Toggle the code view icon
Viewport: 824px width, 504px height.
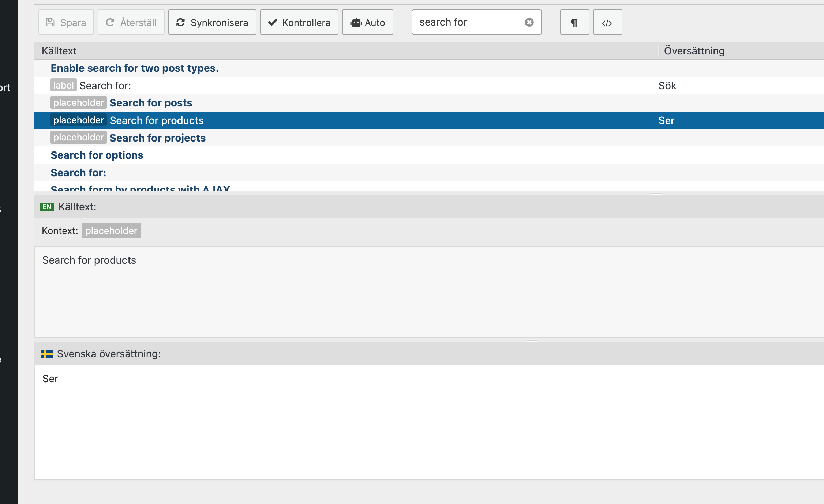click(x=607, y=22)
